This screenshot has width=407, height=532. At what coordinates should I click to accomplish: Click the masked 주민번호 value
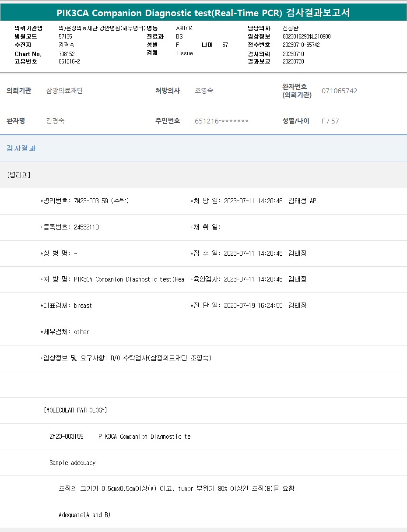point(221,121)
